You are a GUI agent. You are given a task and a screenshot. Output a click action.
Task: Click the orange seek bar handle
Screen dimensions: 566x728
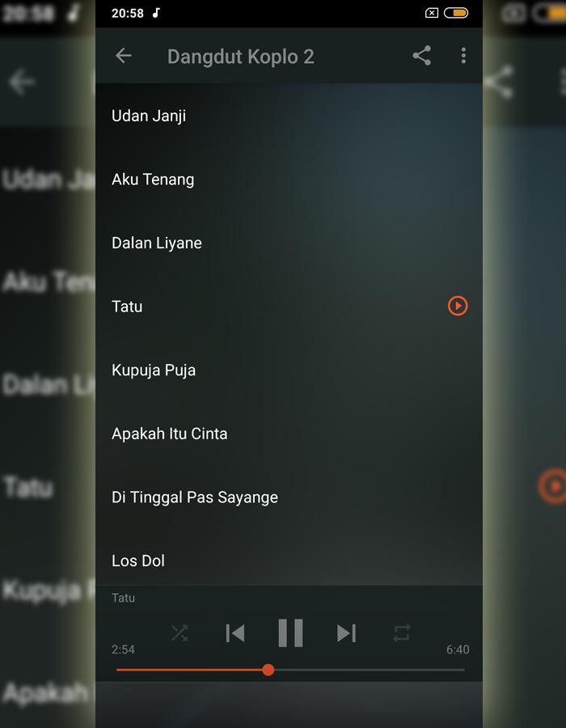(x=268, y=670)
